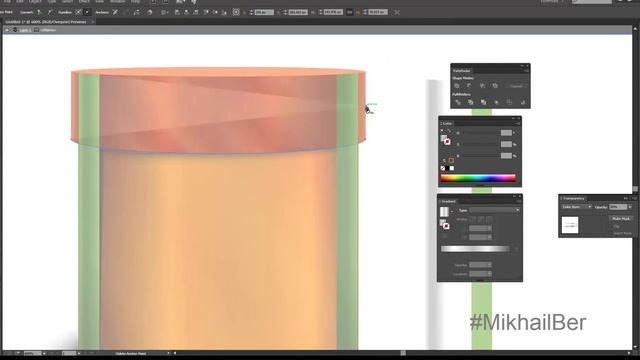Select the Pathfinder panel tab
This screenshot has height=360, width=640.
[462, 71]
